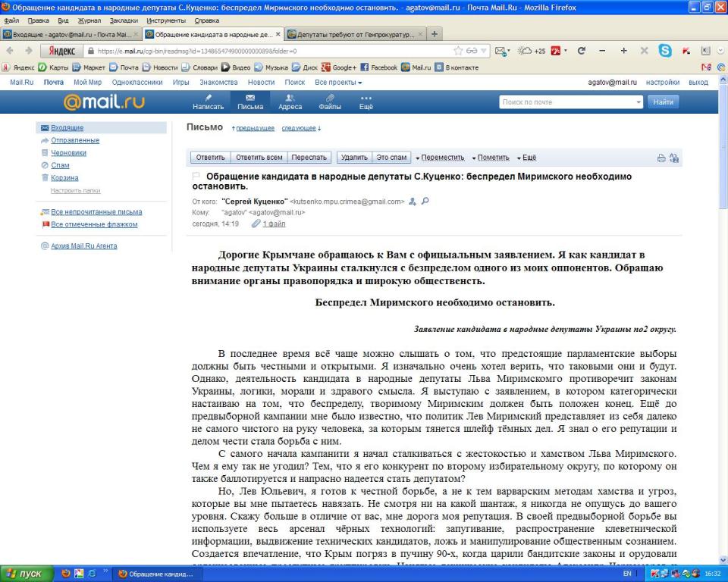This screenshot has height=582, width=728.
Task: Click the Ответить button
Action: click(x=210, y=158)
